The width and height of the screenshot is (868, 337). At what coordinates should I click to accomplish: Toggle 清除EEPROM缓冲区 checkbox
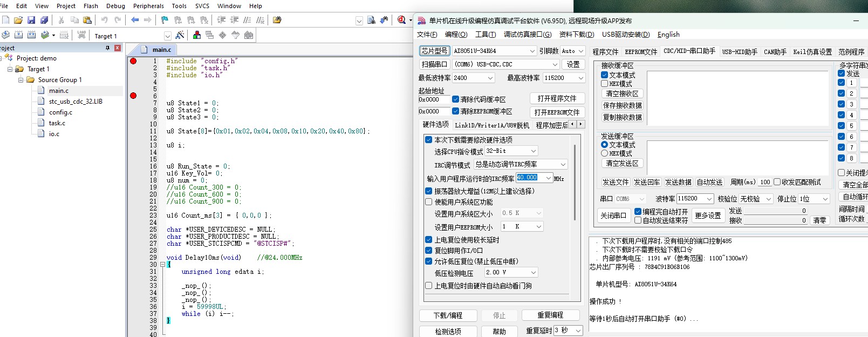tap(455, 111)
